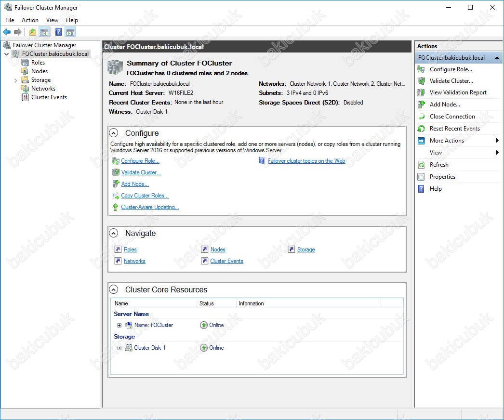
Task: Open the More Actions submenu in Actions pane
Action: [458, 141]
